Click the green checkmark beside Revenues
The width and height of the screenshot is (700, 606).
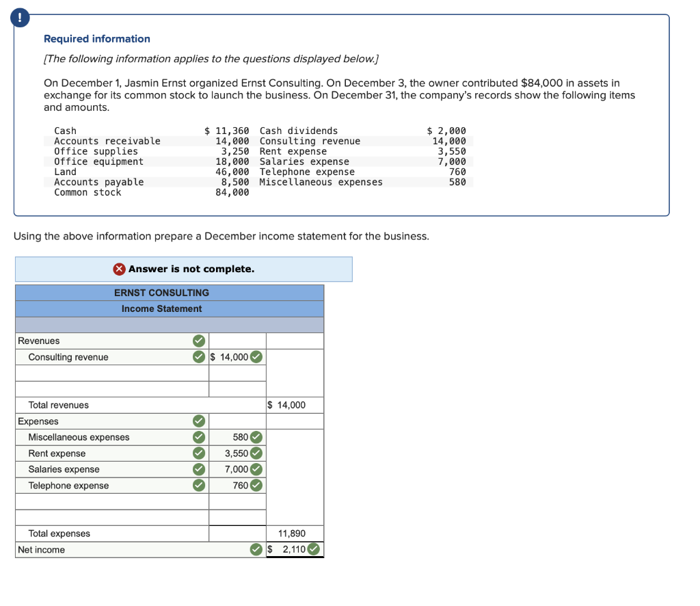tap(198, 341)
